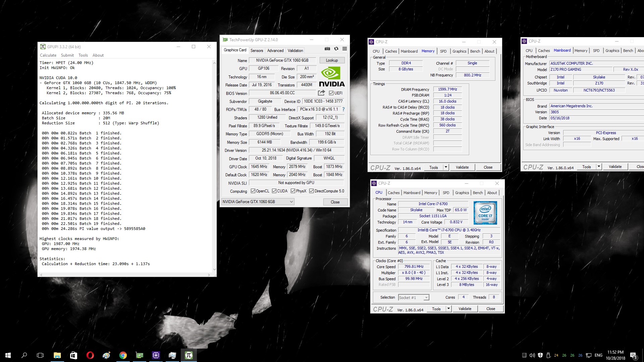This screenshot has width=644, height=362.
Task: Click the BIOS export share icon
Action: tap(321, 93)
